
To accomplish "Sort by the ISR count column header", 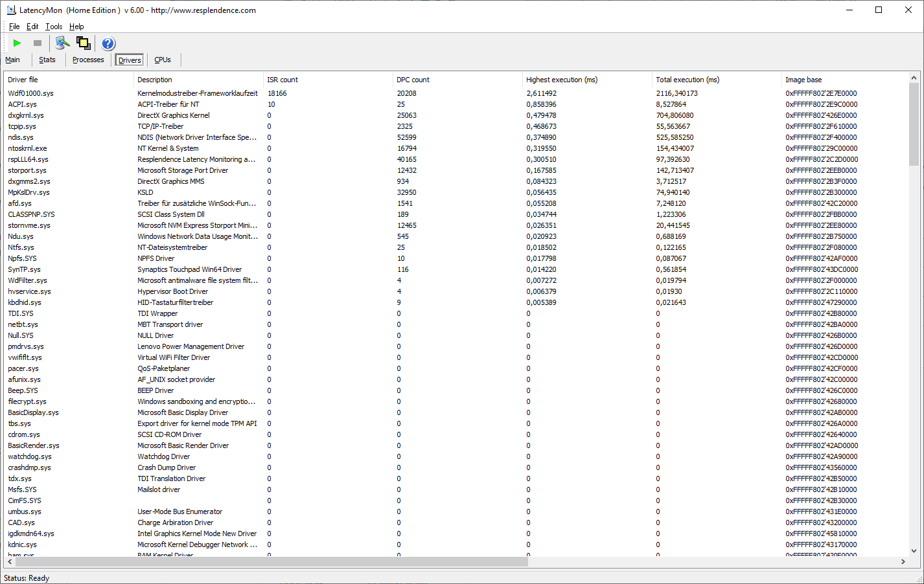I will click(328, 80).
